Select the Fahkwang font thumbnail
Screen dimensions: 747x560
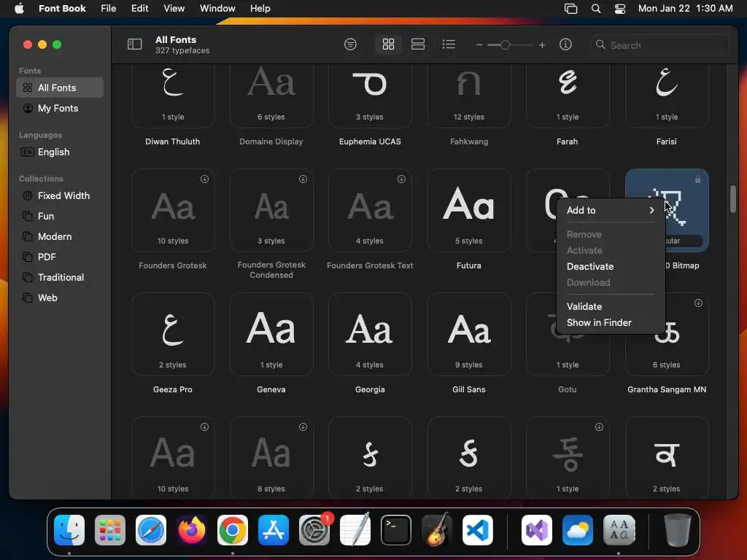tap(469, 96)
